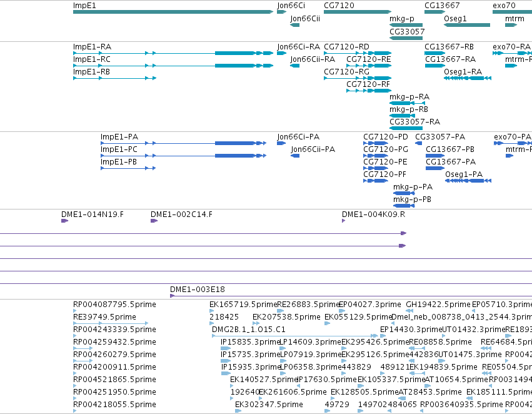Select the RP004200911.5prime EST
532x414 pixels.
pyautogui.click(x=75, y=373)
